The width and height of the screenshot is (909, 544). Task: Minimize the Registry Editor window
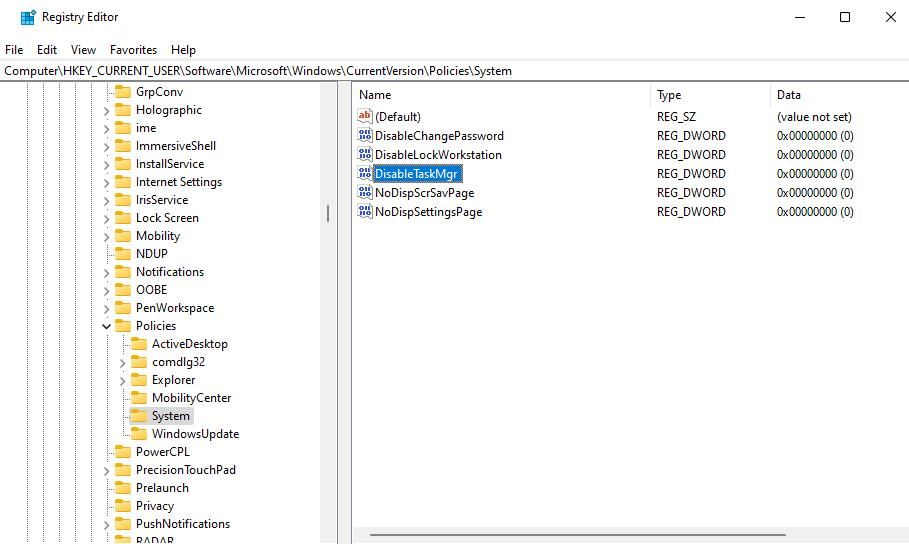click(800, 17)
